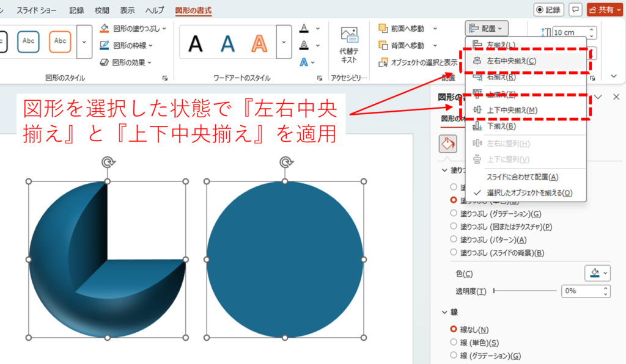Open the 配置 alignment dropdown
This screenshot has height=364, width=626.
point(487,28)
